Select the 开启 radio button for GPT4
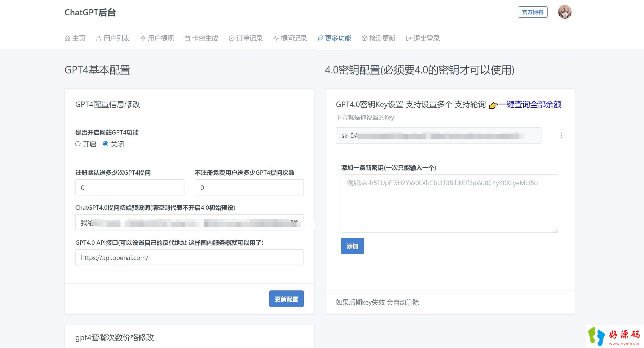 click(78, 144)
